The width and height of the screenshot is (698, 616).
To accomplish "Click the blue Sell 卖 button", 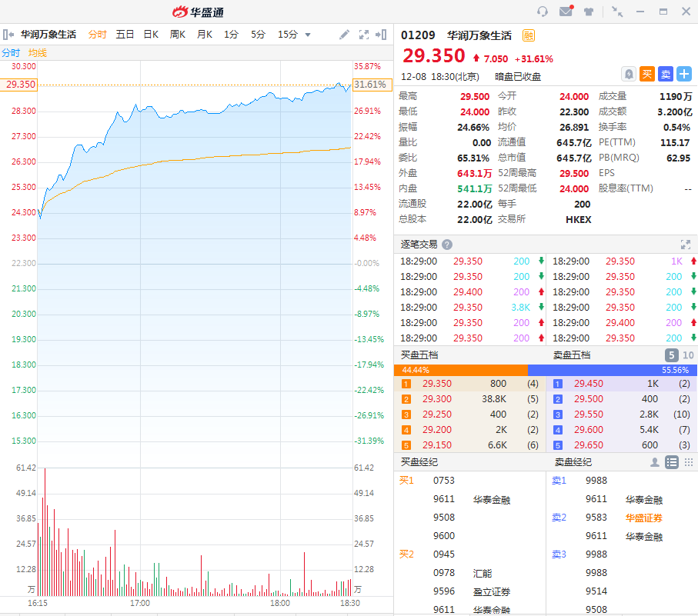I will pyautogui.click(x=666, y=75).
